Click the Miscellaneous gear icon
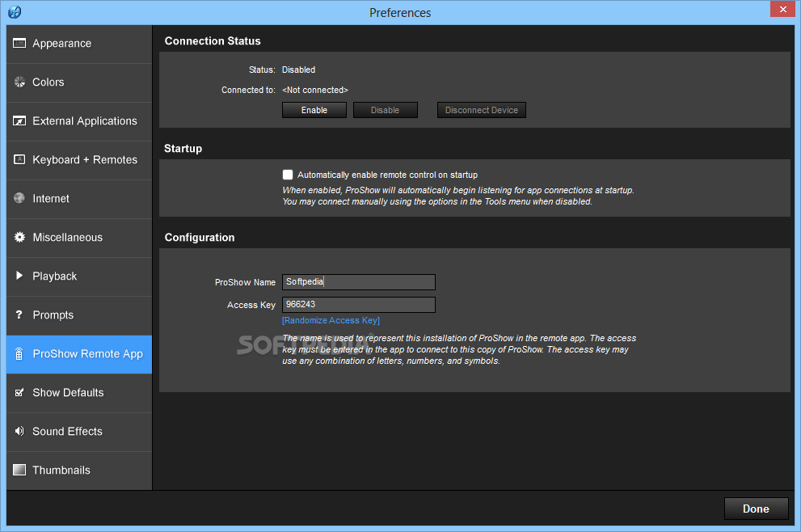 coord(19,237)
